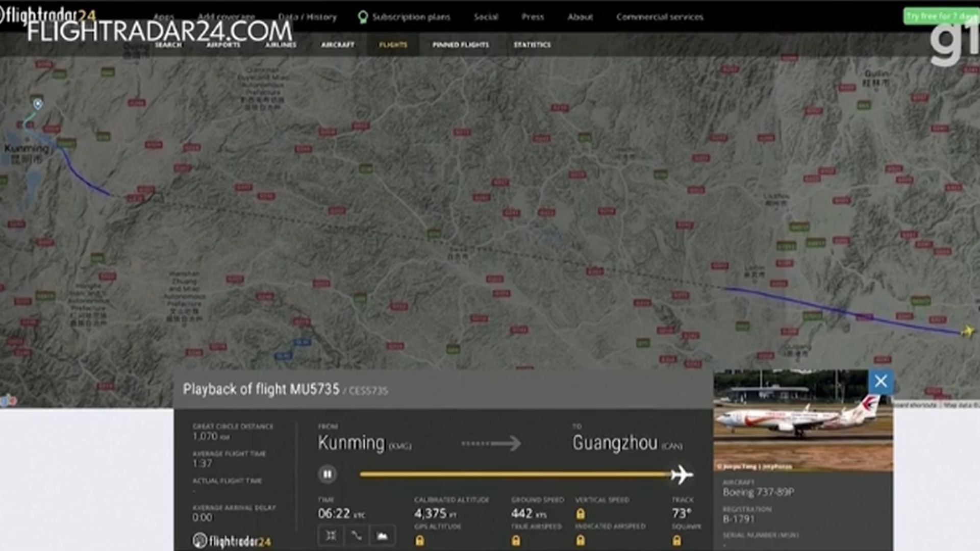
Task: Open the altitude chart button
Action: 382,536
